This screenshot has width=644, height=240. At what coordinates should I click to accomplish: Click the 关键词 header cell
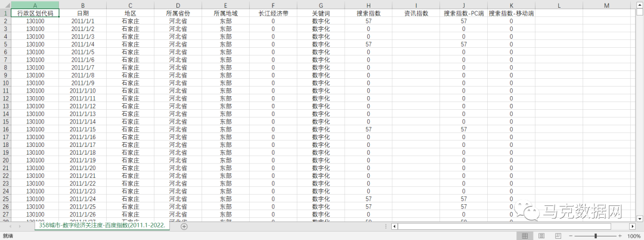[321, 13]
